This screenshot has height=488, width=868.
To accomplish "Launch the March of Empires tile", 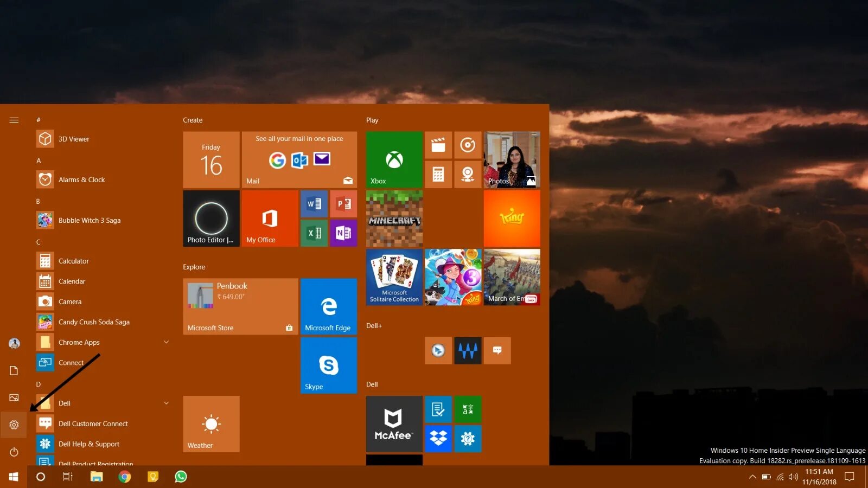I will [512, 277].
